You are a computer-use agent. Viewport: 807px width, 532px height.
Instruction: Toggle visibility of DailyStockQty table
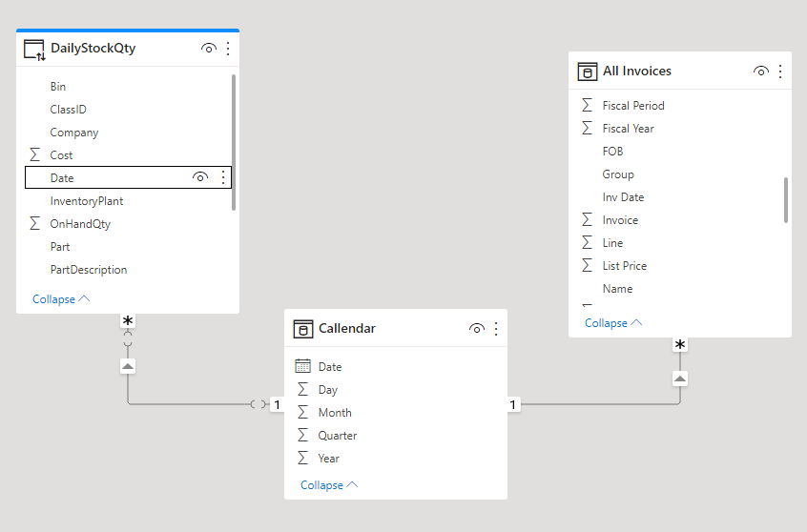[209, 49]
